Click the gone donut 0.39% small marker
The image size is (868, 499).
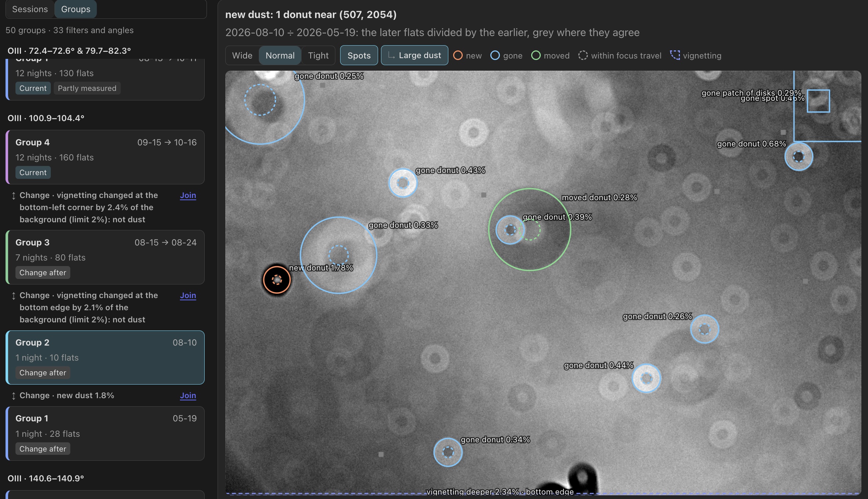pos(510,230)
